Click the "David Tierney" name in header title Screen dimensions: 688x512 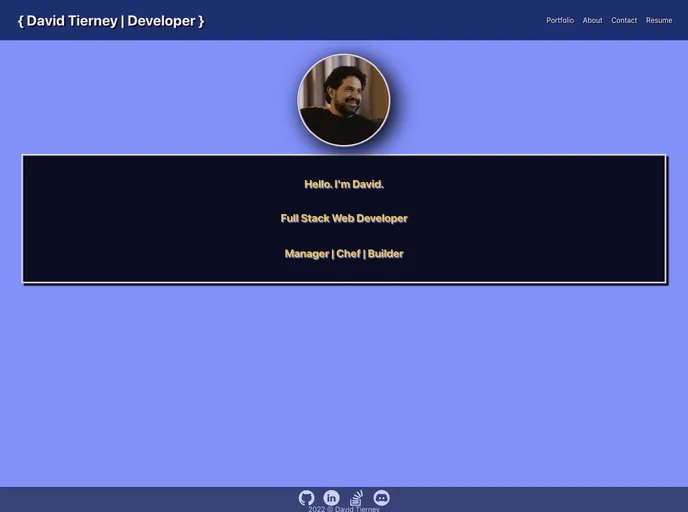(72, 21)
